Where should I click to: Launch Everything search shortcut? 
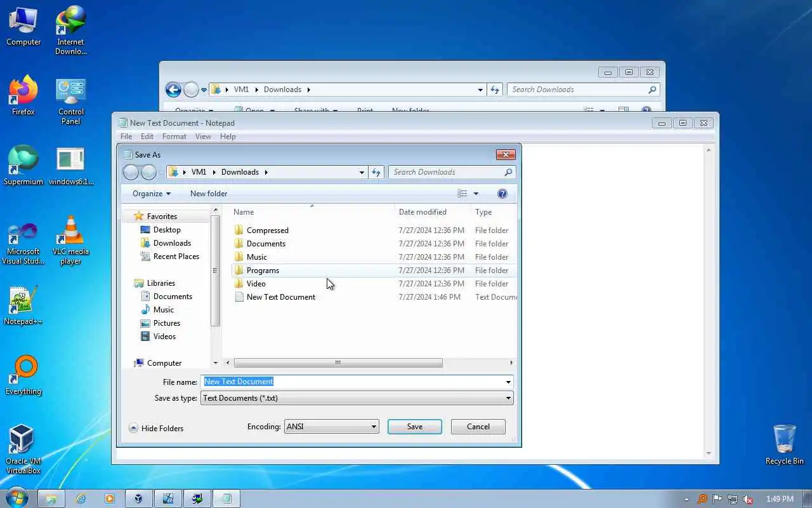(23, 375)
